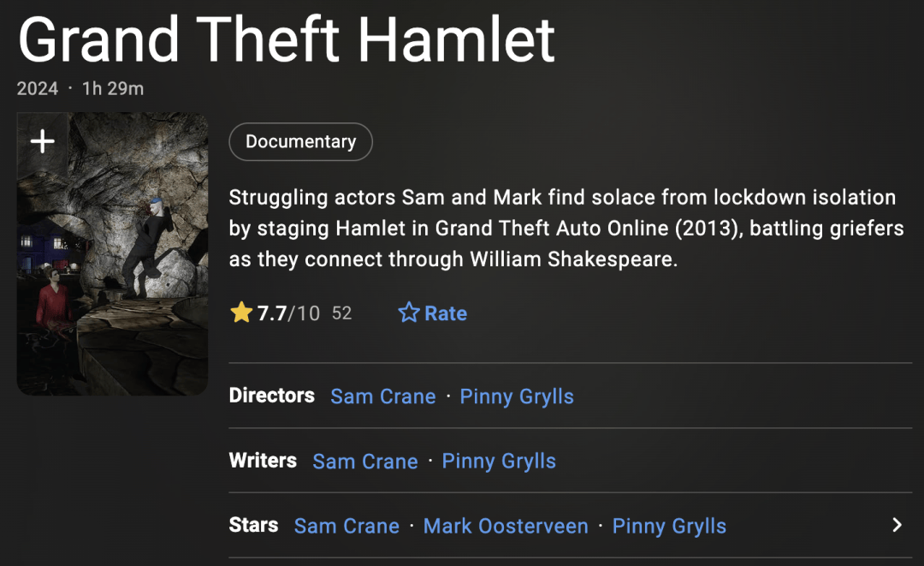
Task: Open Sam Crane in the Directors row
Action: point(382,396)
